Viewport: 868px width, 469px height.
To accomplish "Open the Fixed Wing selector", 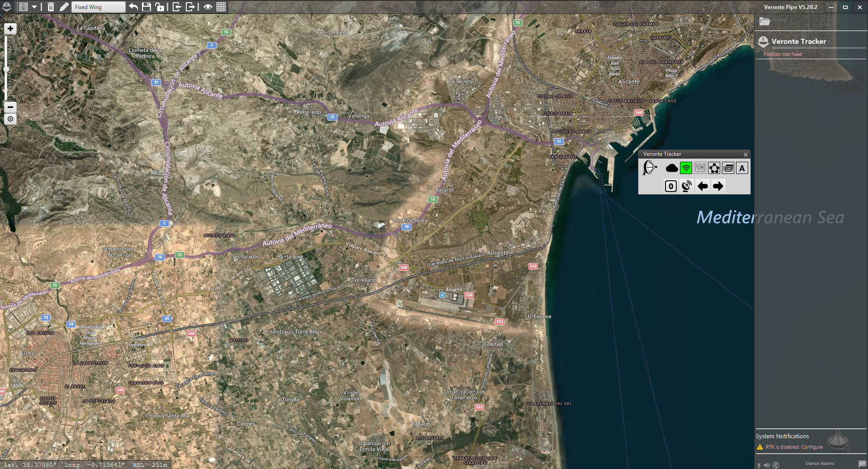I will click(98, 7).
